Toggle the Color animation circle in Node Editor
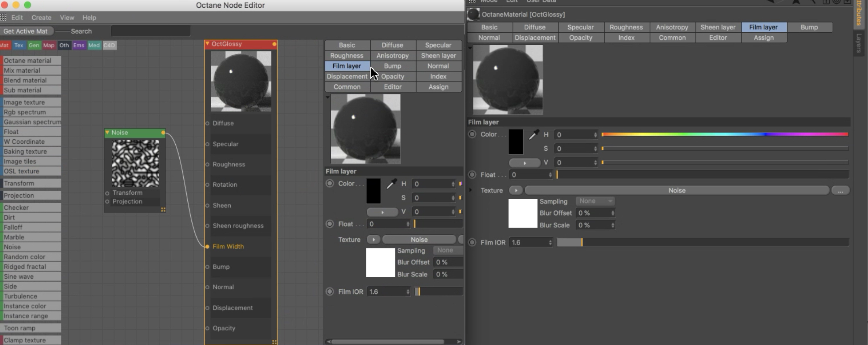 point(330,184)
